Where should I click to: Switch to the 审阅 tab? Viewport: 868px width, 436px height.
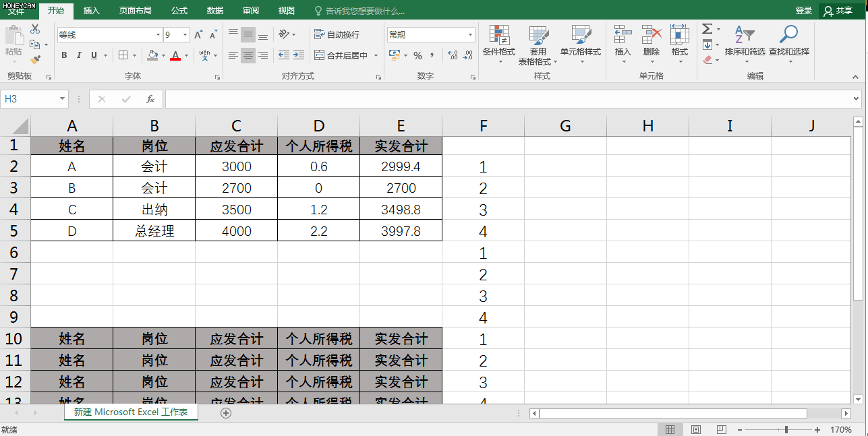pyautogui.click(x=251, y=11)
